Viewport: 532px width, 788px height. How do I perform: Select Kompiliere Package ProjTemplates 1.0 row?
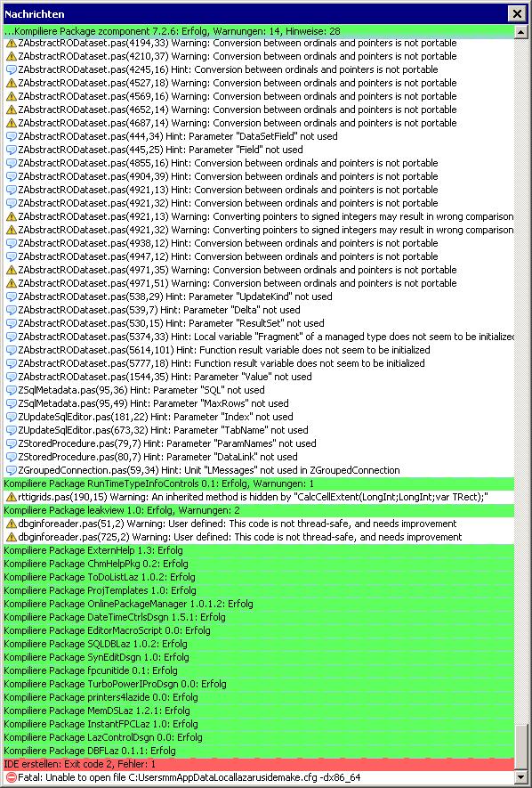coord(259,590)
